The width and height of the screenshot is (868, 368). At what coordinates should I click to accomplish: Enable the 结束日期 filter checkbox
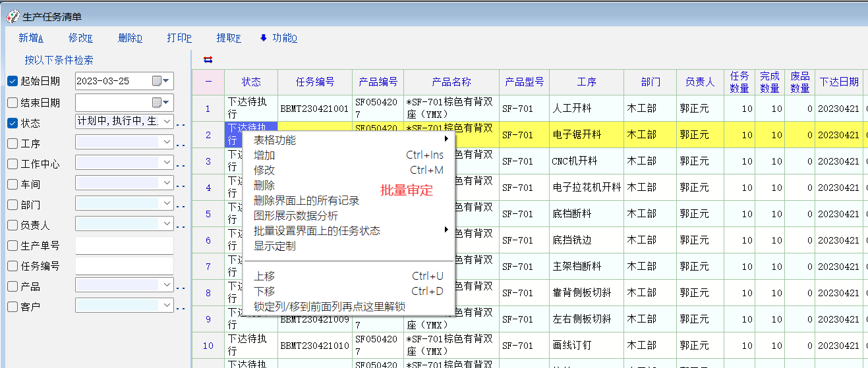[13, 103]
